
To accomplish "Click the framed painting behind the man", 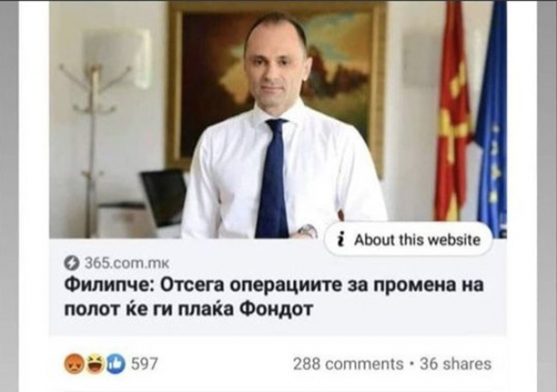I will (x=277, y=85).
